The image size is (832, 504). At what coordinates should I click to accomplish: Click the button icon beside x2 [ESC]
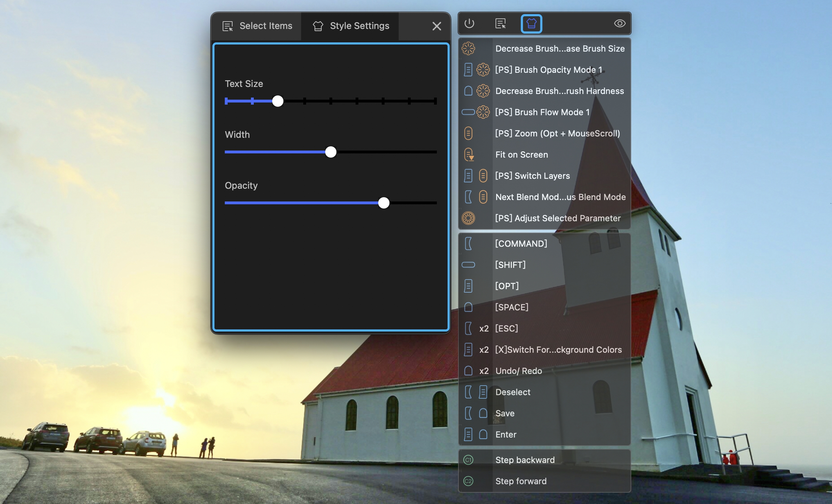pos(468,328)
